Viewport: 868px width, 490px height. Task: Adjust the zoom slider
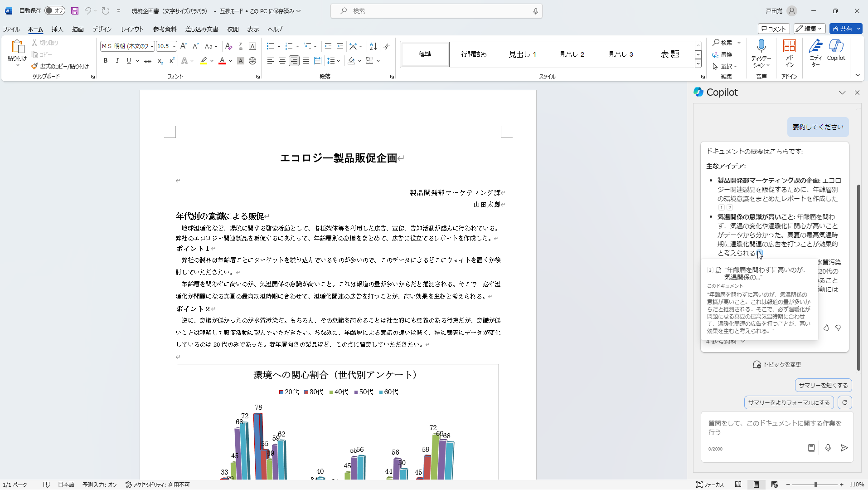815,485
